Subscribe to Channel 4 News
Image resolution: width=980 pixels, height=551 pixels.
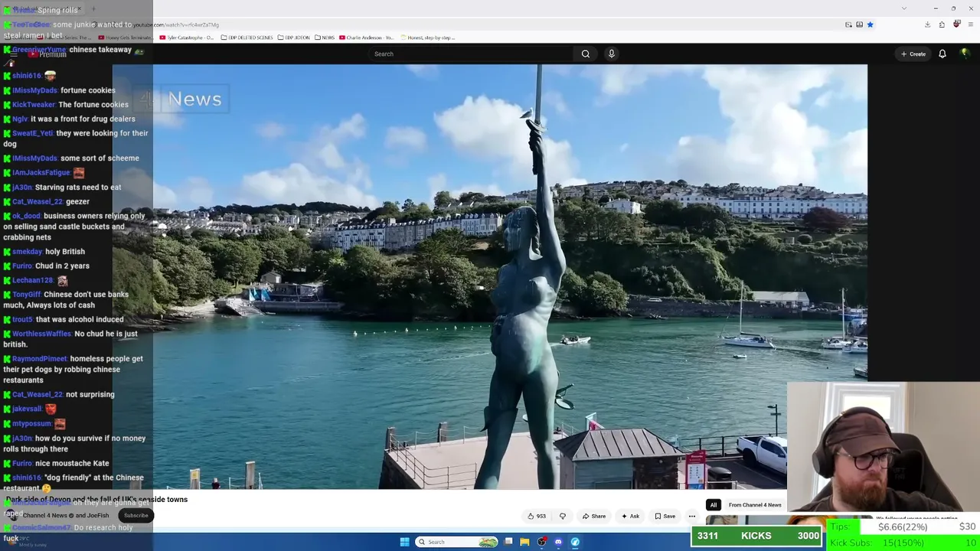[136, 515]
